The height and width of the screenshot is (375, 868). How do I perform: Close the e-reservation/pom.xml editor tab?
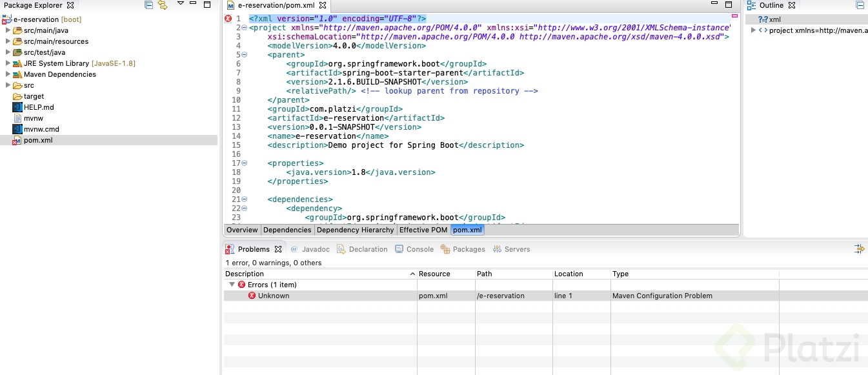(x=323, y=5)
